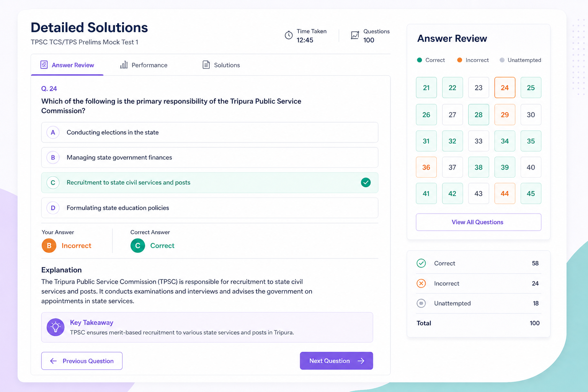
Task: Open question 32 from the grid
Action: tap(452, 141)
